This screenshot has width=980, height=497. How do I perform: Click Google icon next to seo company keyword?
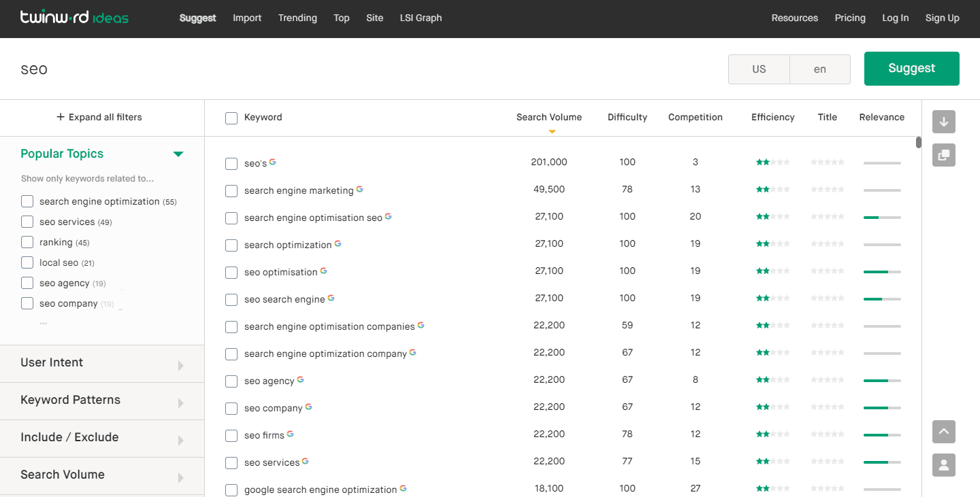309,407
